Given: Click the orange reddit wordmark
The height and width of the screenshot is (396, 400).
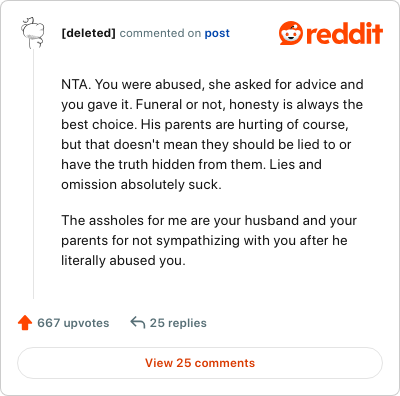Looking at the screenshot, I should pyautogui.click(x=344, y=34).
